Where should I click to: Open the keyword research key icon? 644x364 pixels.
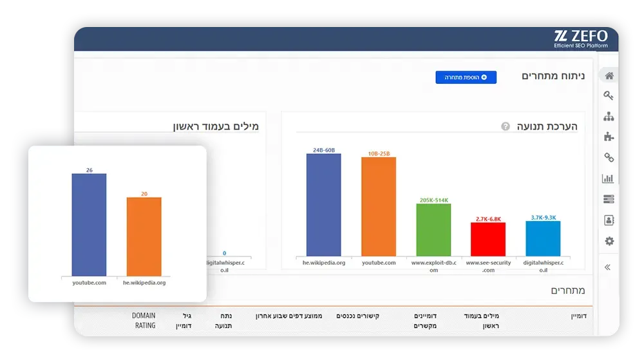(x=609, y=96)
